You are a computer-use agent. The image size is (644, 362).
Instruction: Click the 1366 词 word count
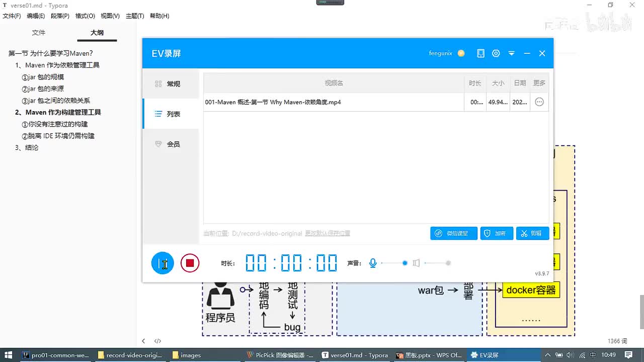pos(617,341)
